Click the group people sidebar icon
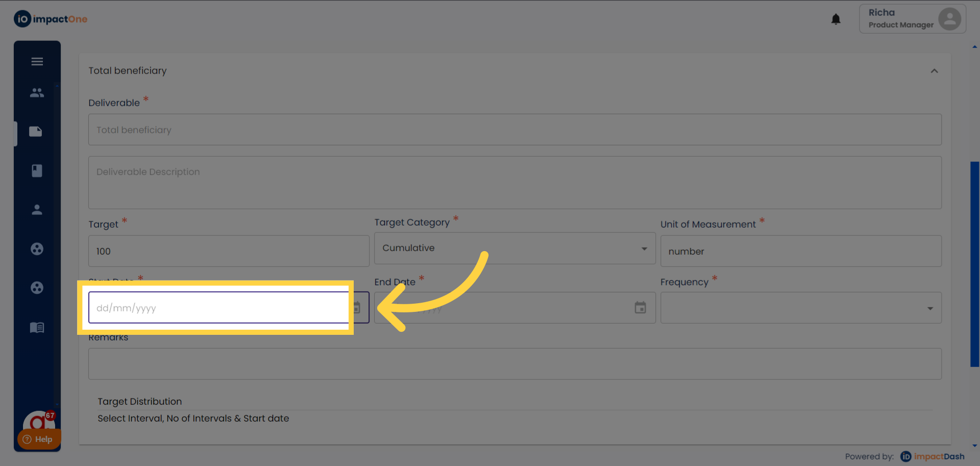This screenshot has width=980, height=466. pyautogui.click(x=37, y=93)
